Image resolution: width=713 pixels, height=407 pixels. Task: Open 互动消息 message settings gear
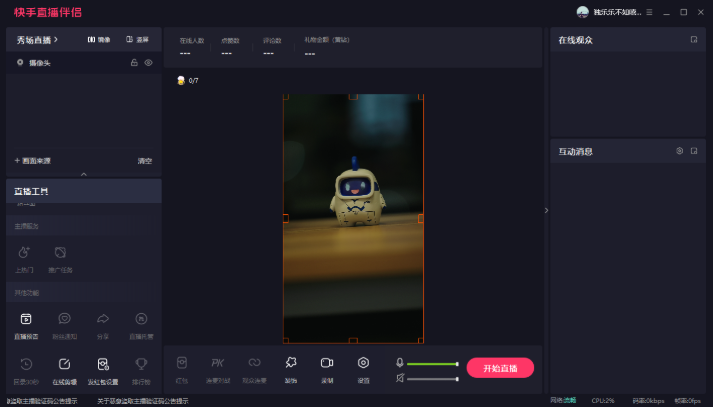click(679, 151)
